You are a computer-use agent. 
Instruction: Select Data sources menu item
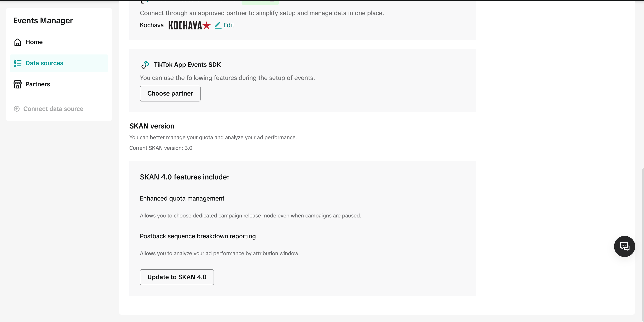59,63
